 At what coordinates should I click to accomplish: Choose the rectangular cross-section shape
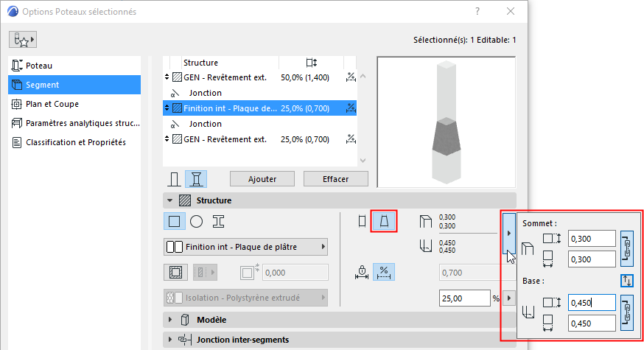tap(175, 221)
